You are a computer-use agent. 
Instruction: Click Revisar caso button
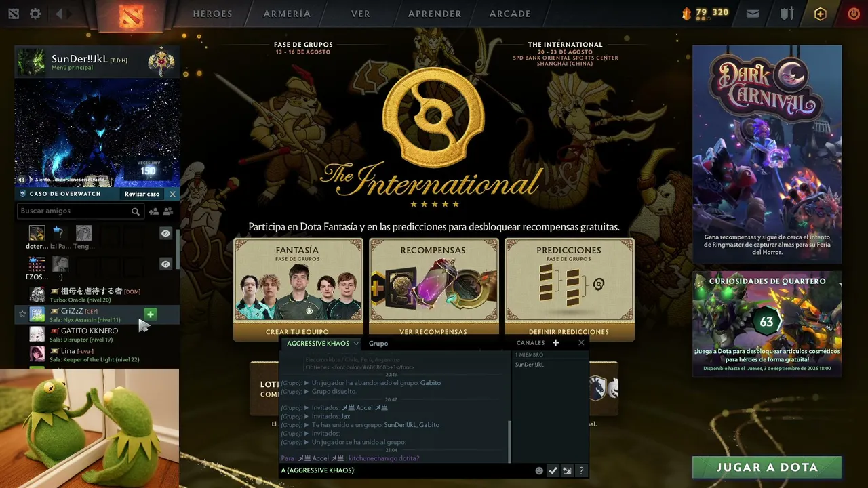(x=142, y=194)
